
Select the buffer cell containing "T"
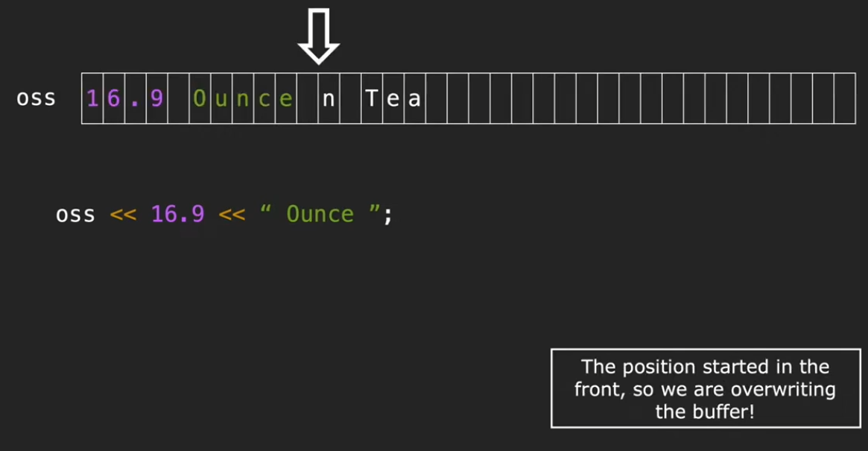click(x=372, y=98)
